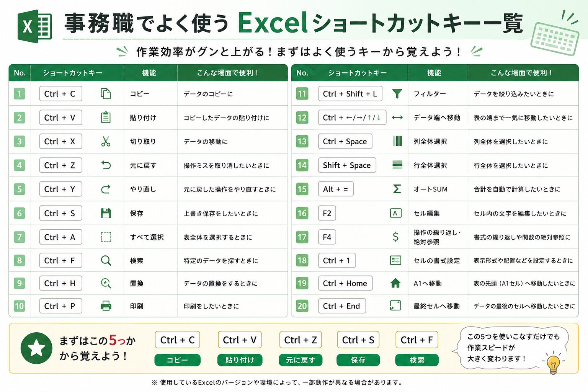Click the green 貼り付け pill label
This screenshot has height=392, width=588.
[240, 360]
